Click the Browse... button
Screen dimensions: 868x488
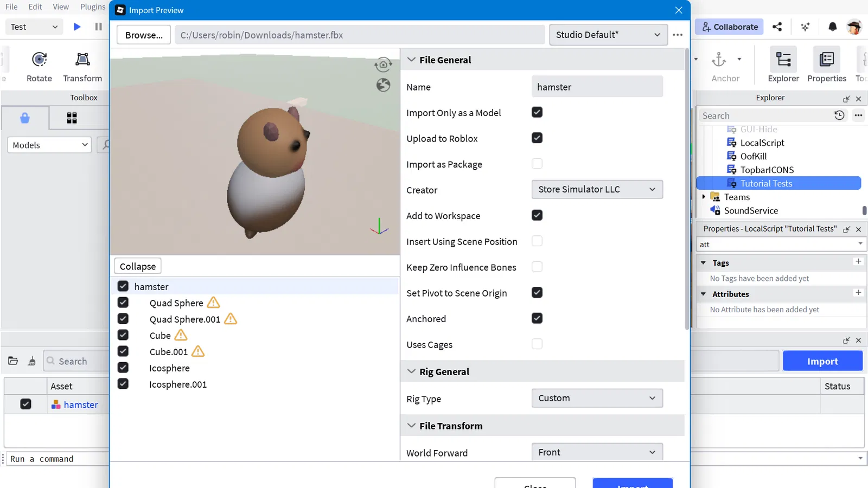point(144,35)
